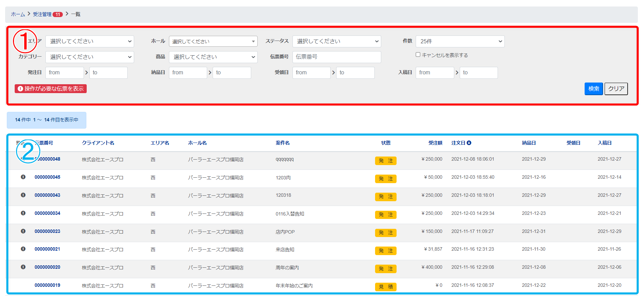The image size is (644, 296).
Task: Click alert icon beside order 0000000043
Action: point(23,195)
